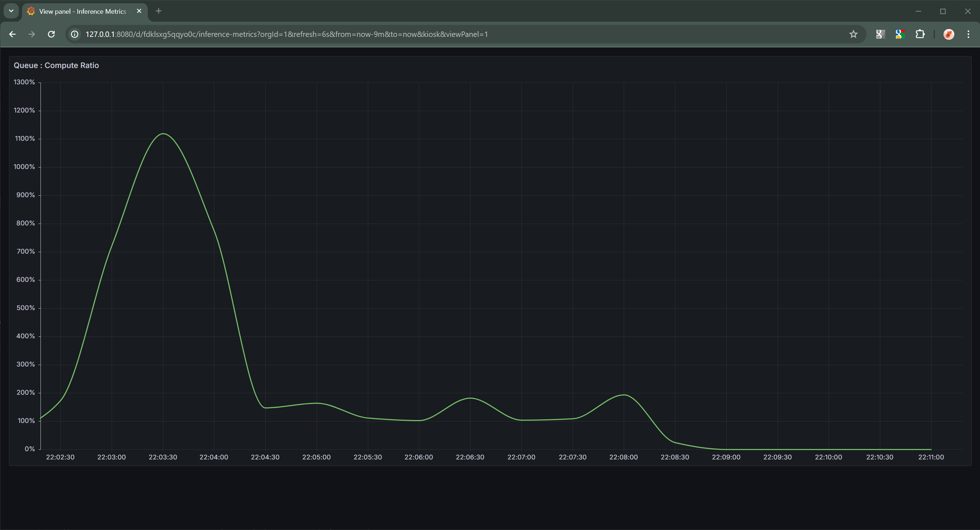This screenshot has width=980, height=530.
Task: Reload the Grafana dashboard page
Action: (51, 34)
